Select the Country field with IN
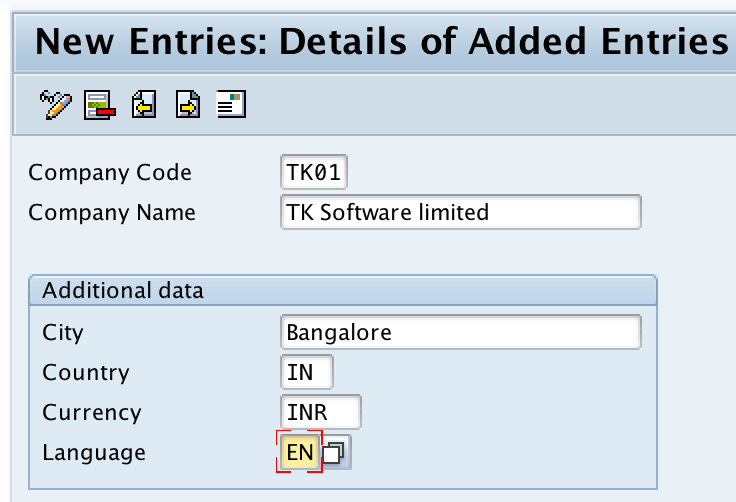The width and height of the screenshot is (736, 502). pyautogui.click(x=307, y=372)
